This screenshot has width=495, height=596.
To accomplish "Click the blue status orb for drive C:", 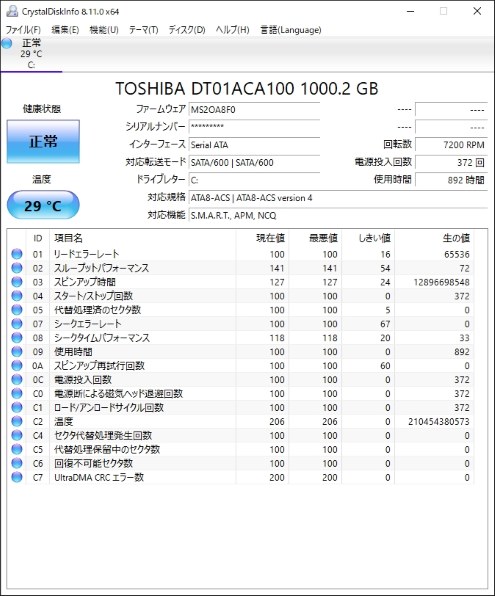I will click(7, 43).
